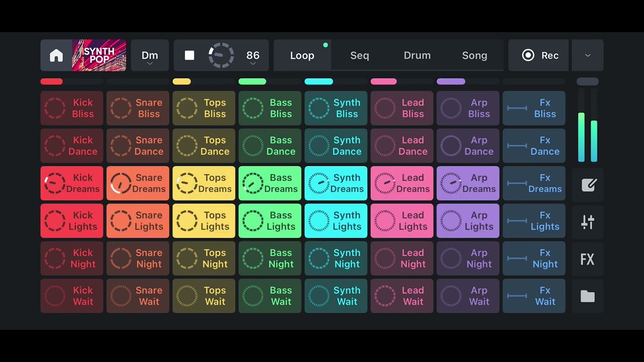This screenshot has height=362, width=644.
Task: Switch to the Seq tab
Action: (360, 55)
